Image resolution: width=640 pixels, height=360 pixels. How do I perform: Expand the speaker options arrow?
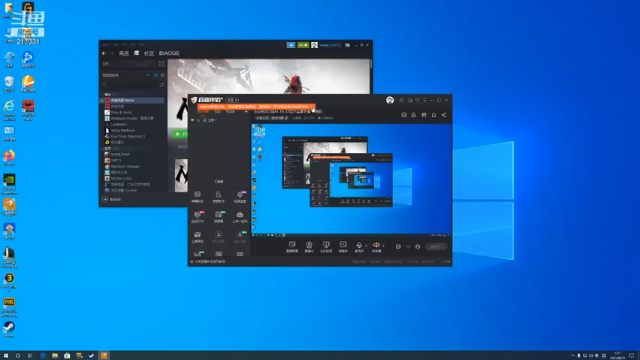coord(383,246)
